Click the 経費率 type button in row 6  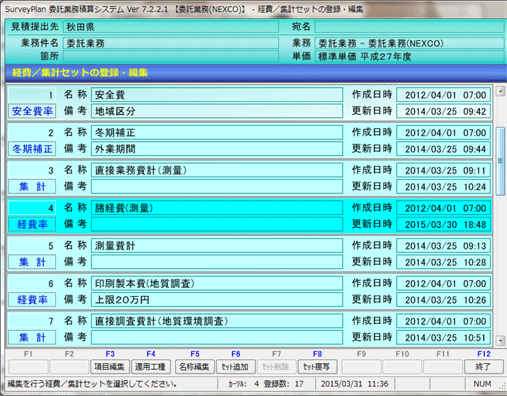pyautogui.click(x=32, y=300)
